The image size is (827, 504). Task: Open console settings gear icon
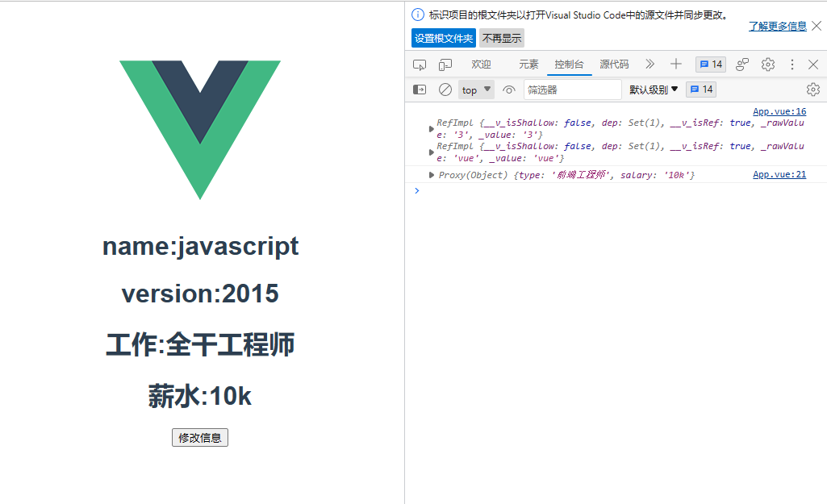tap(813, 90)
